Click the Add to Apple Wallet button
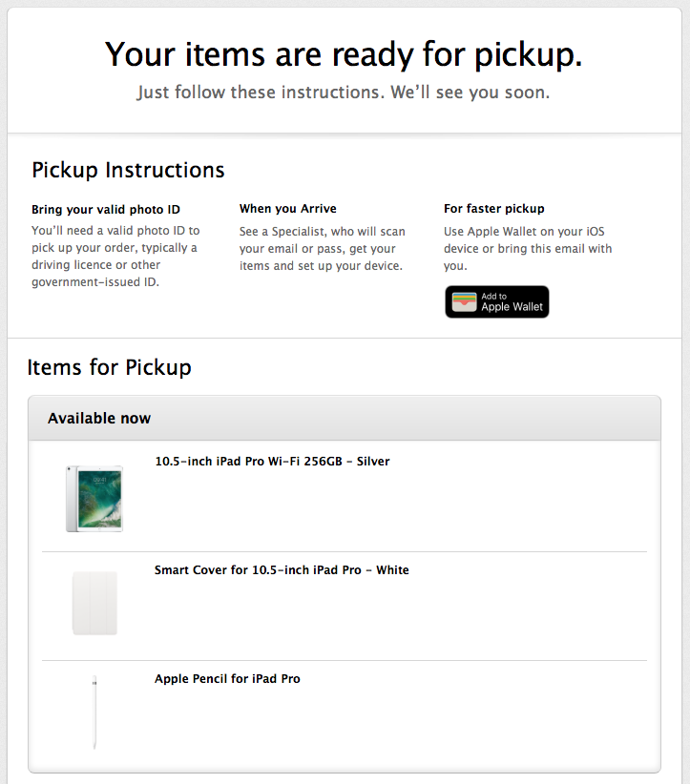 (496, 301)
